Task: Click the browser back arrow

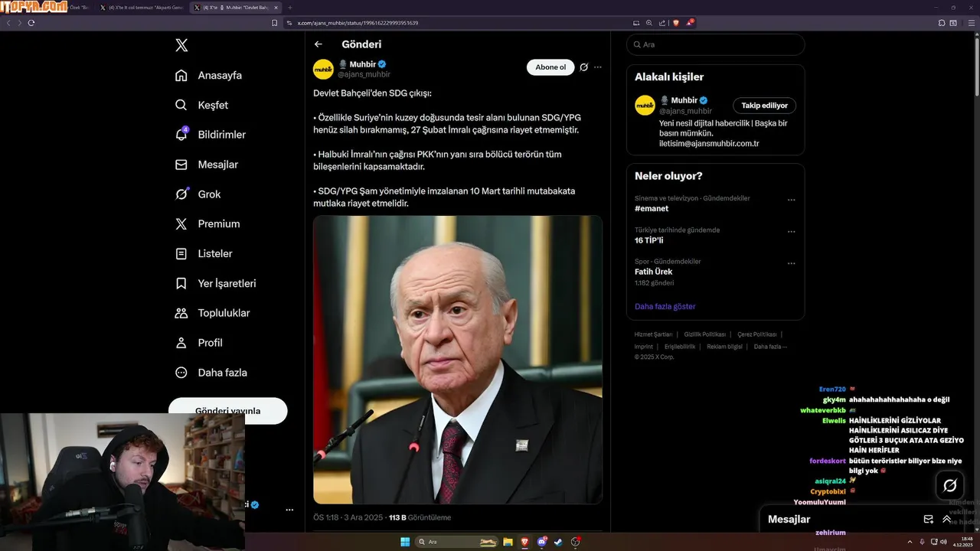Action: pos(8,23)
